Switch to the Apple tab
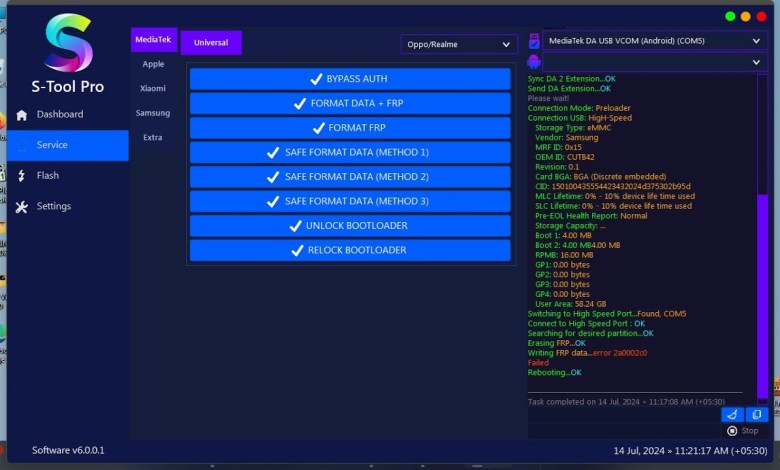Viewport: 780px width, 470px height. point(153,63)
